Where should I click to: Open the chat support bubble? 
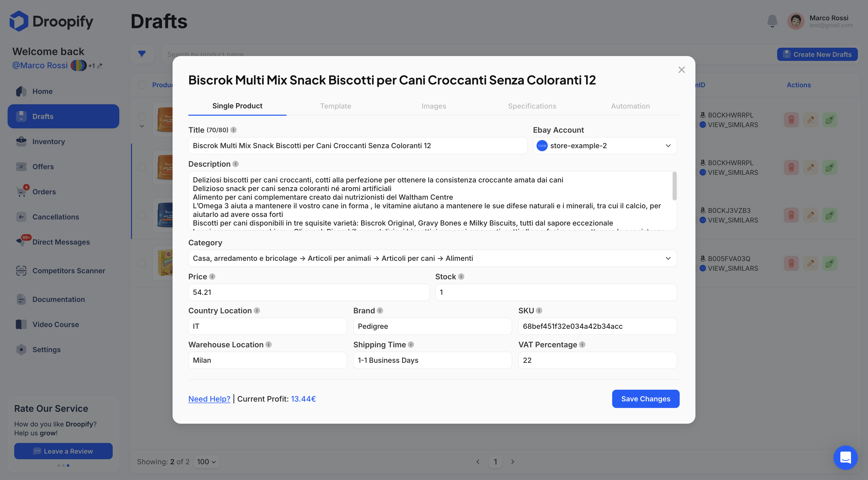[845, 457]
